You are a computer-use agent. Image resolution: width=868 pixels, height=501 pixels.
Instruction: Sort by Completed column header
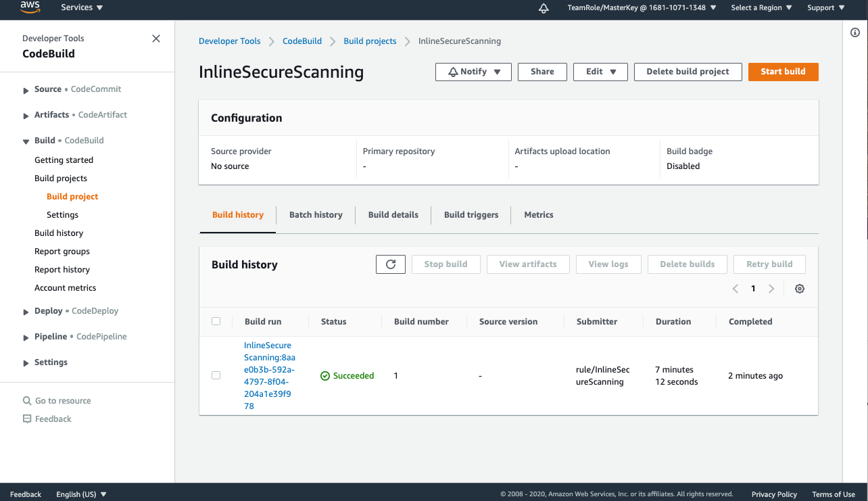(750, 322)
